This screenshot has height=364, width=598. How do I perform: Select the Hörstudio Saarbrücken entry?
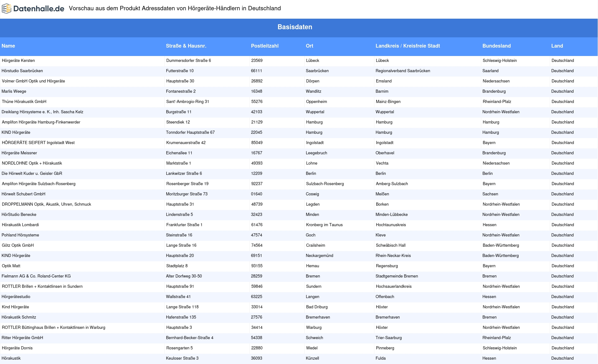(x=22, y=71)
